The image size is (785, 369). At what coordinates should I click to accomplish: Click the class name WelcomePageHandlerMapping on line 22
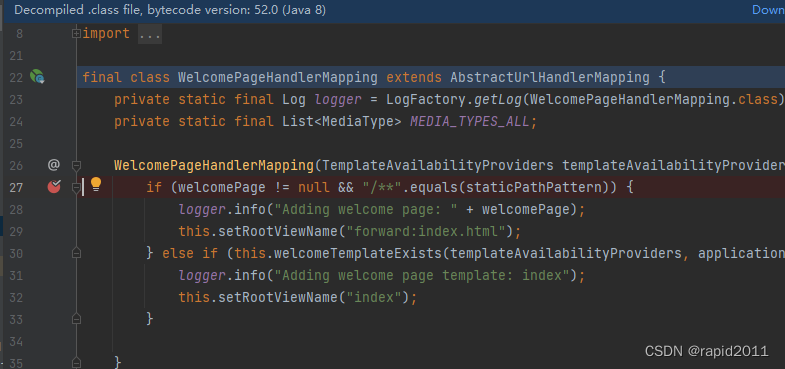278,78
